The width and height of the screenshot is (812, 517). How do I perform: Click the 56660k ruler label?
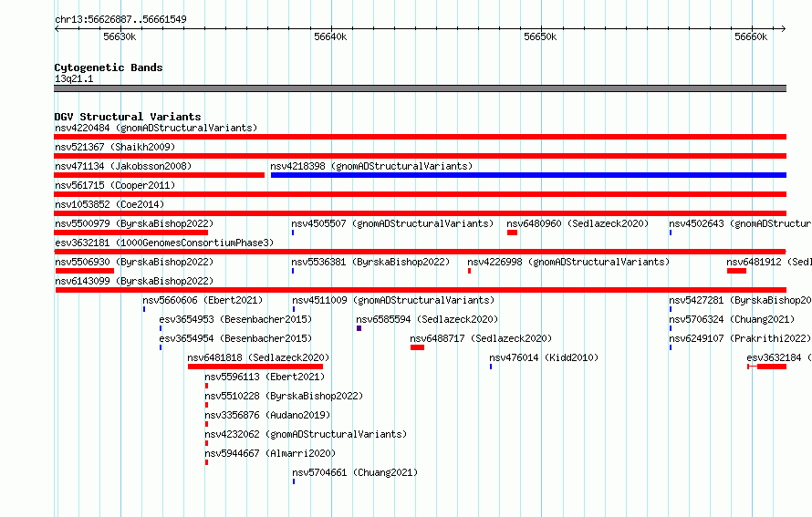click(x=751, y=36)
